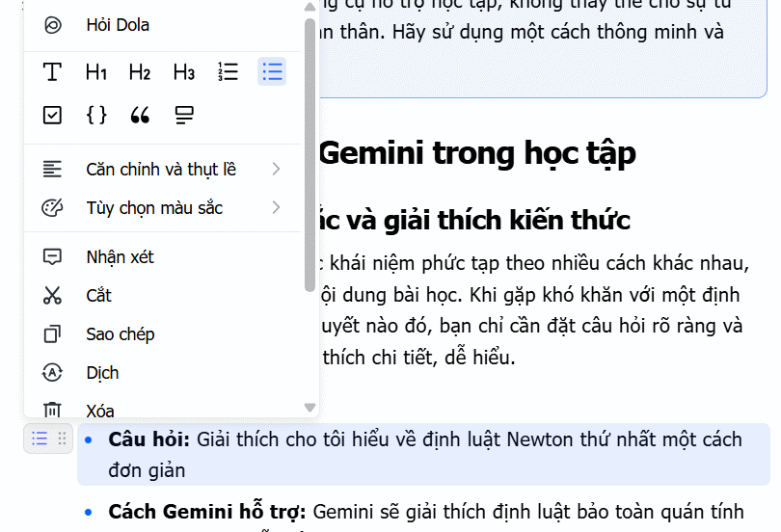781x532 pixels.
Task: Click the heading ending 'Gemini trong học tập'
Action: pyautogui.click(x=477, y=153)
